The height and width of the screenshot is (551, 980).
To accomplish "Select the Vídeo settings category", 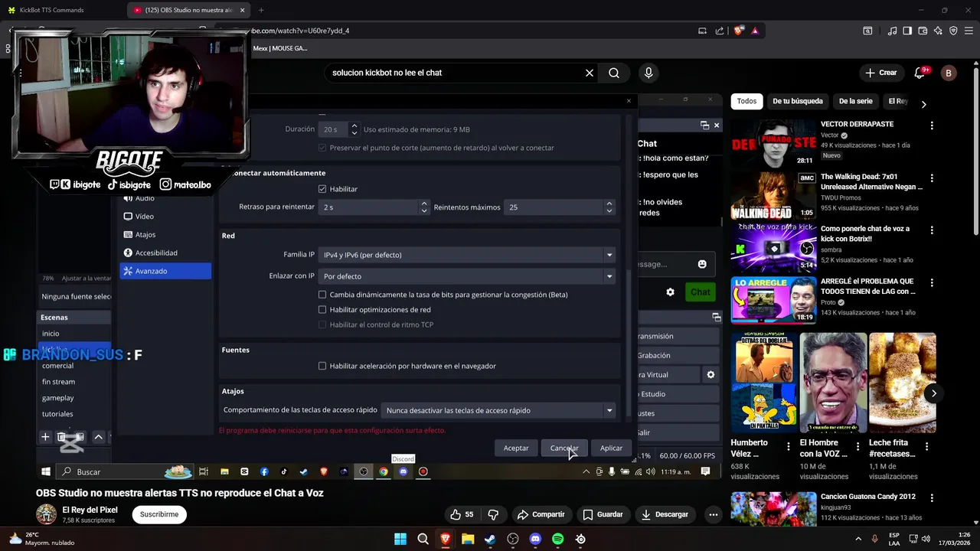I will click(x=165, y=217).
